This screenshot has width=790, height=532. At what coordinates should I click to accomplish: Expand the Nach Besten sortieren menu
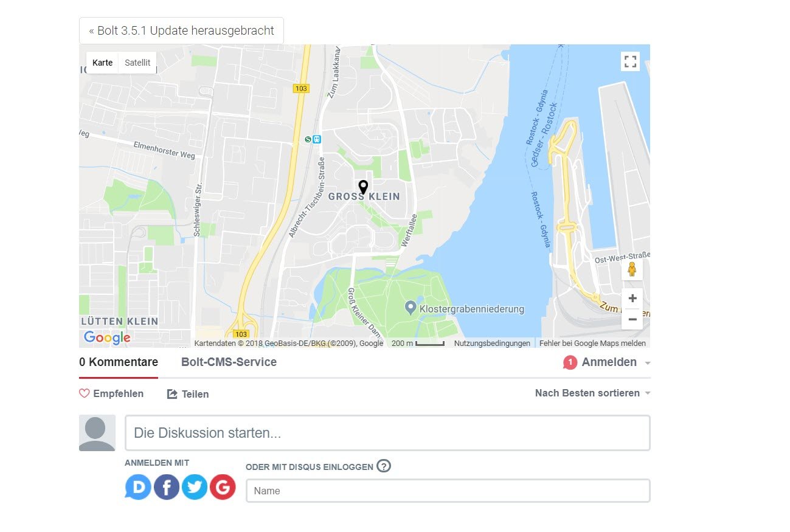coord(593,393)
